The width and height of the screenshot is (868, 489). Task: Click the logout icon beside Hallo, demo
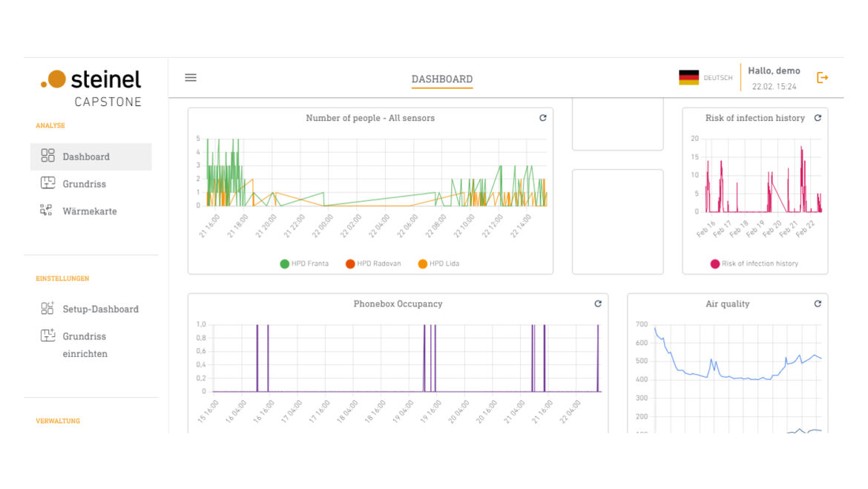[822, 78]
